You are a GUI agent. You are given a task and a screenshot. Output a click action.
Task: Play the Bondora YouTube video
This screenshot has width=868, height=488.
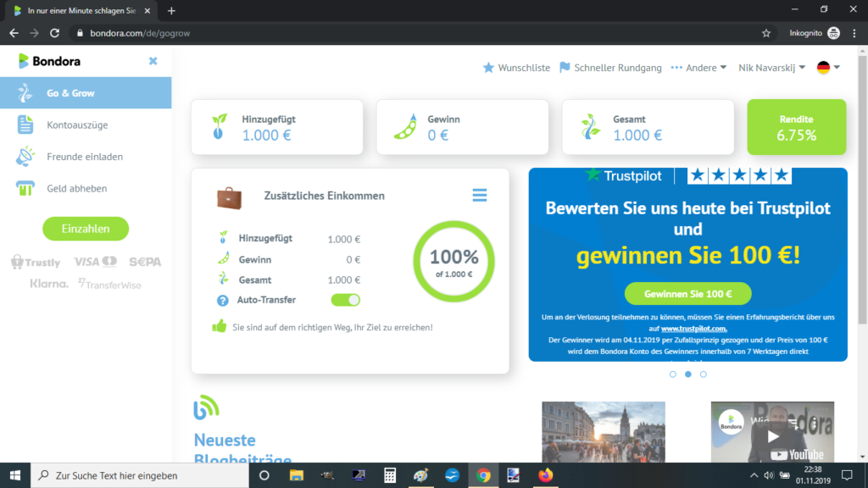pyautogui.click(x=773, y=436)
